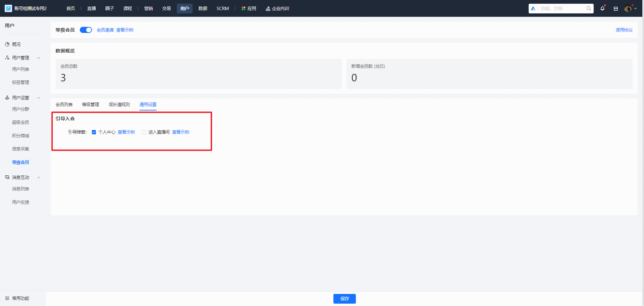Check the 进入直播间 checkbox
The width and height of the screenshot is (644, 306).
tap(144, 132)
